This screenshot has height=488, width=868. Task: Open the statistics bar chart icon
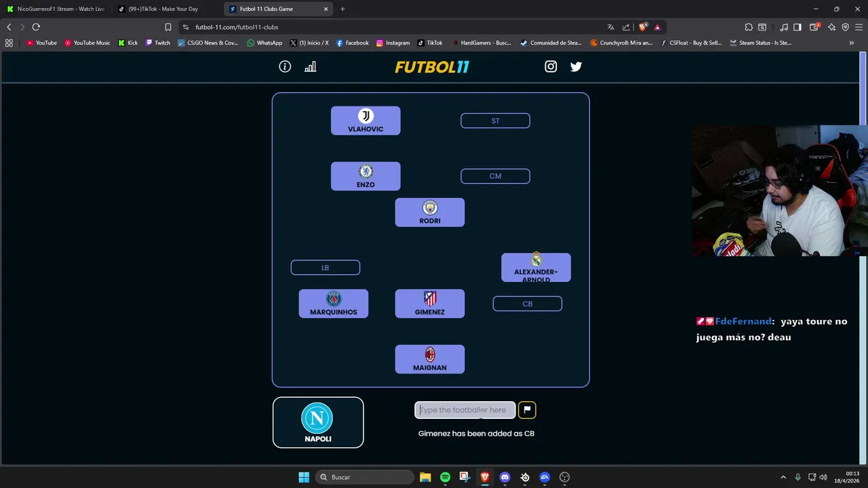click(x=310, y=66)
